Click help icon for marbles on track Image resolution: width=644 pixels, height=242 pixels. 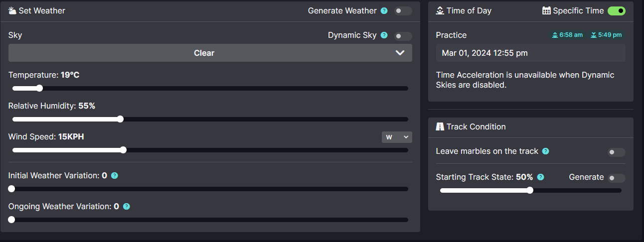click(x=545, y=151)
